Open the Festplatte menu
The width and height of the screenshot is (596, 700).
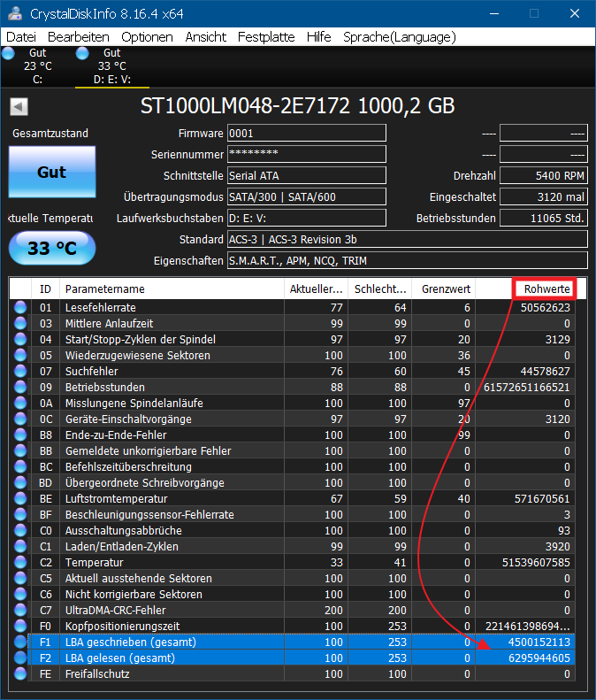(x=266, y=37)
